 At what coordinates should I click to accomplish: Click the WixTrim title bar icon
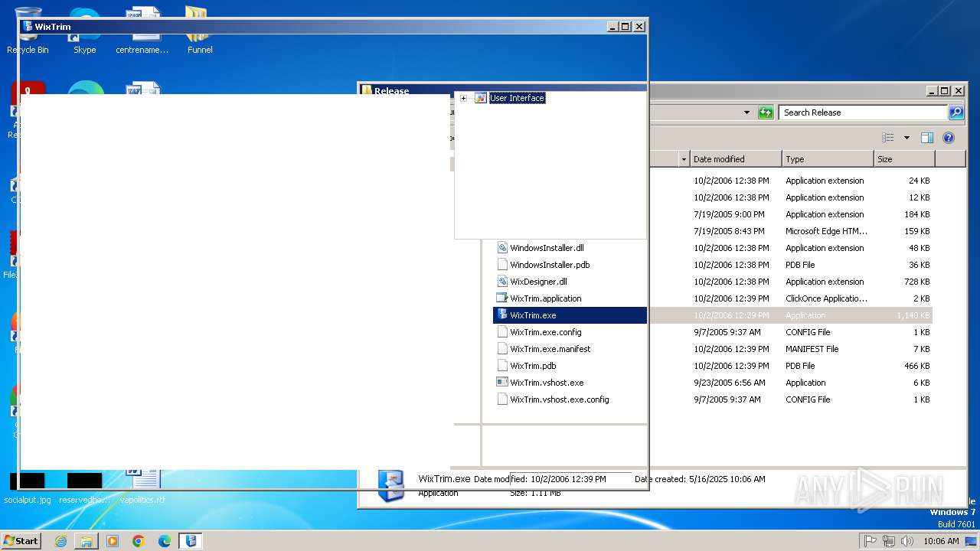pyautogui.click(x=28, y=27)
